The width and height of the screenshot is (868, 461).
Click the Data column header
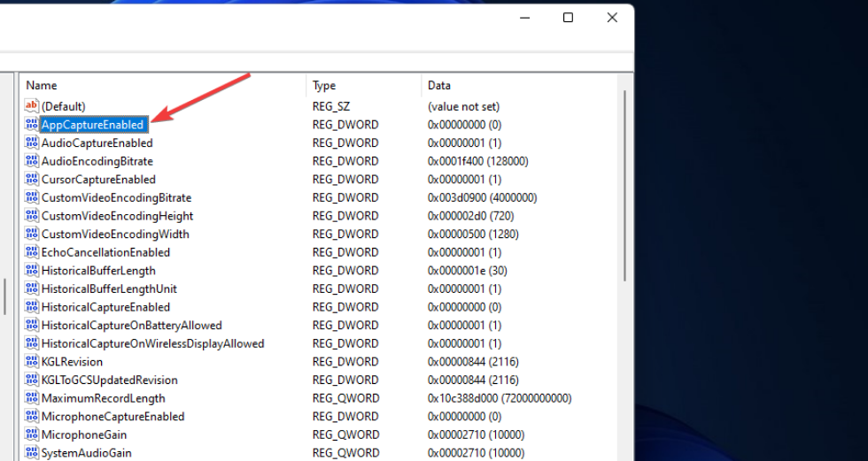coord(438,86)
